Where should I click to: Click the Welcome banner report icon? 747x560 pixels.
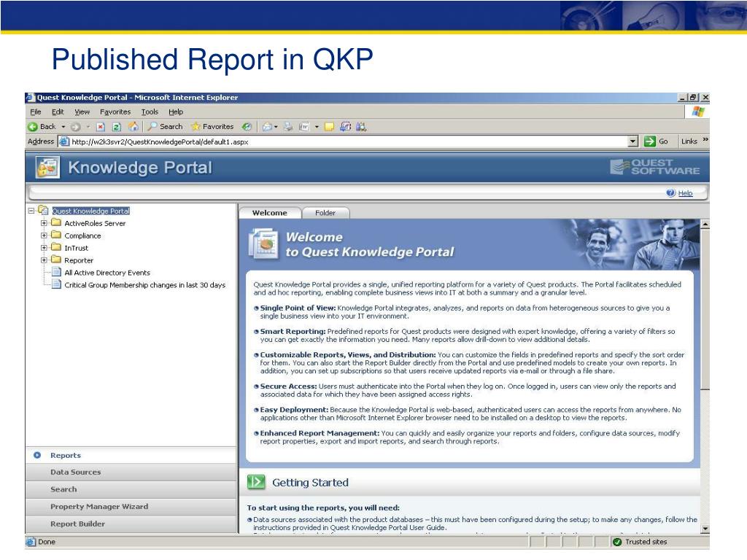[x=263, y=244]
